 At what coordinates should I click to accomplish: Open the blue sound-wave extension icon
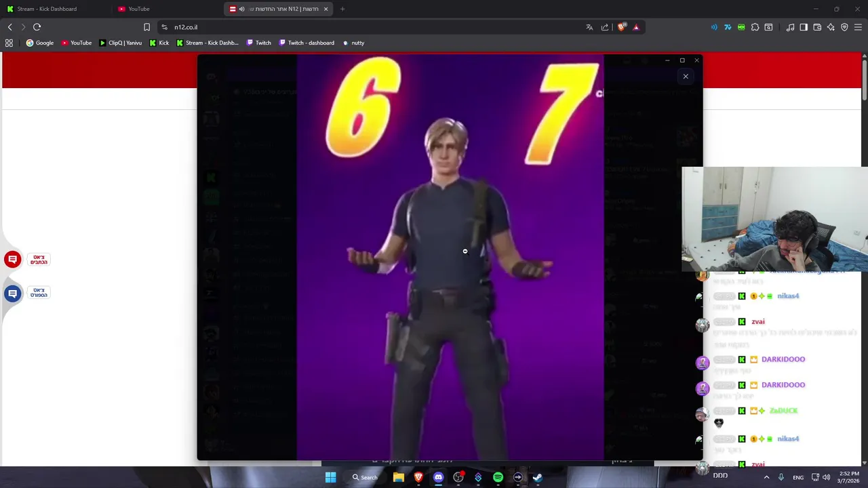click(x=714, y=27)
